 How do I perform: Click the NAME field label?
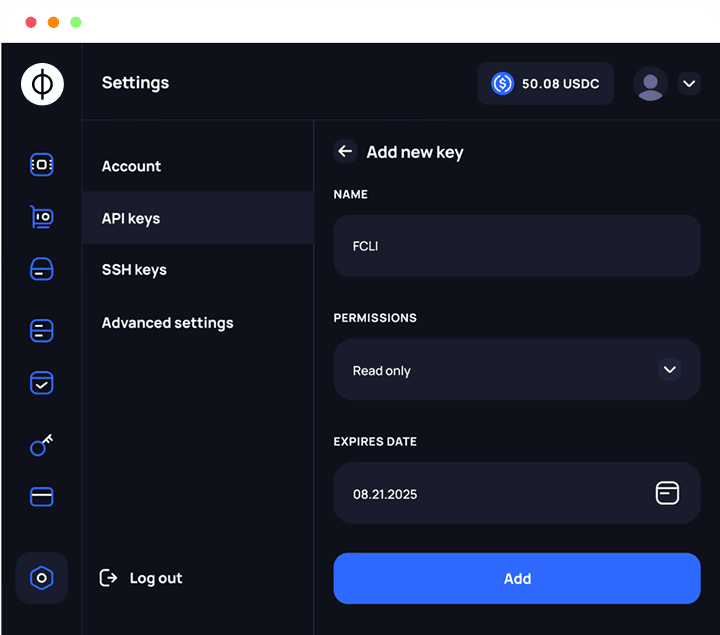click(x=350, y=194)
